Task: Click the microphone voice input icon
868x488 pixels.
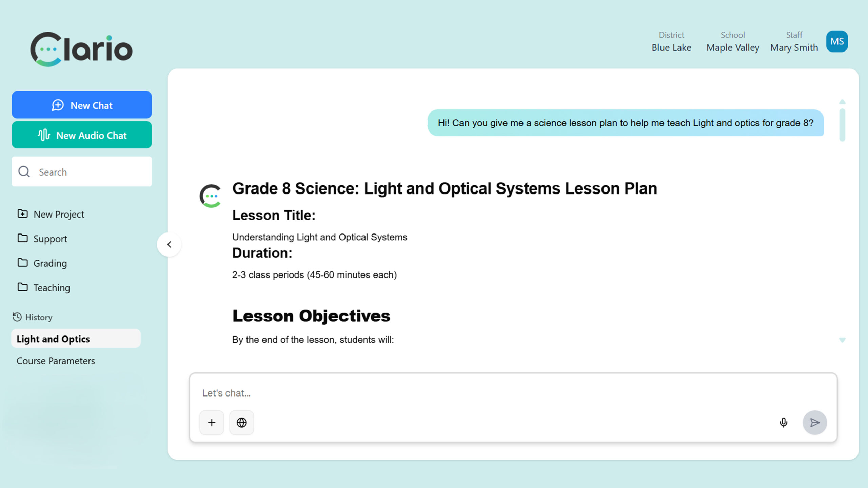Action: click(x=783, y=422)
